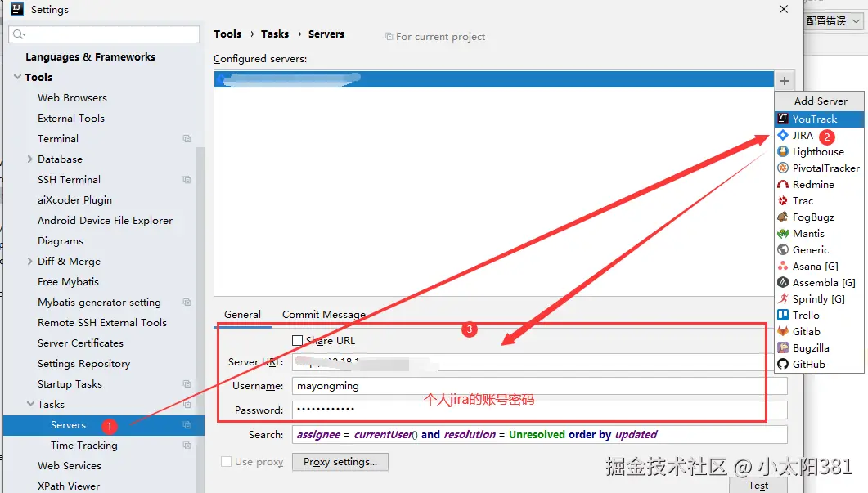Select the configured server entry in list
This screenshot has width=868, height=493.
click(x=494, y=79)
